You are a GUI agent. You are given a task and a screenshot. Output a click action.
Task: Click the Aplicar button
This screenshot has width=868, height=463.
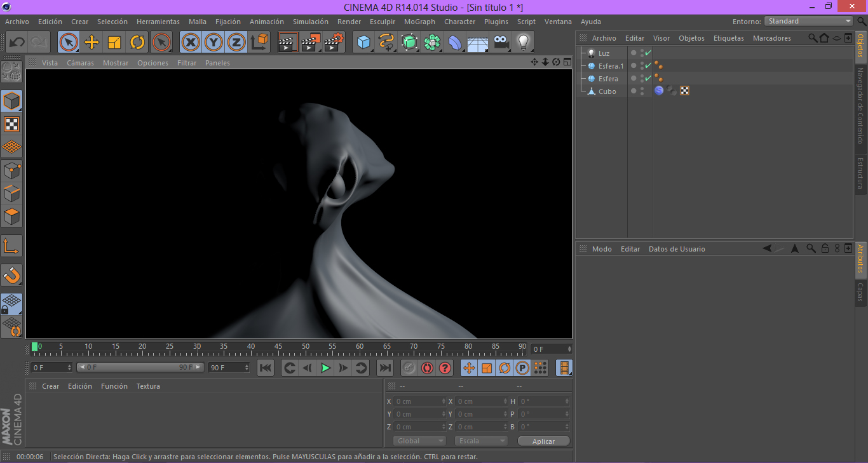543,441
